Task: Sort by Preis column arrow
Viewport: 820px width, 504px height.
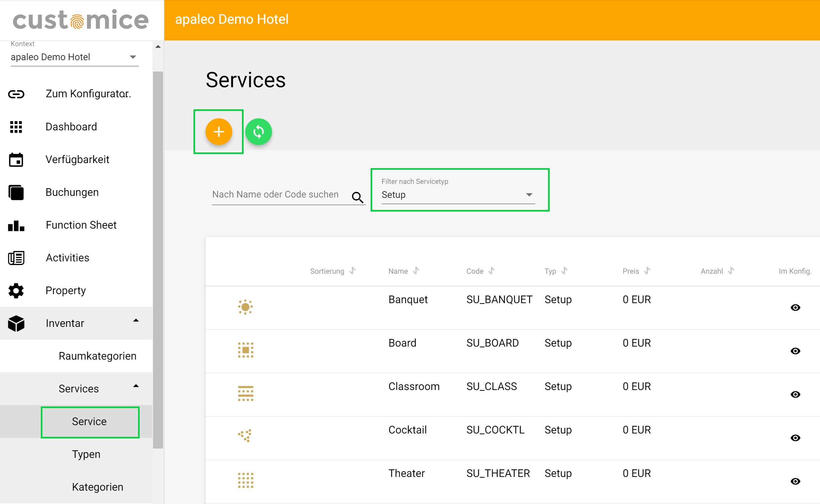Action: pos(647,270)
